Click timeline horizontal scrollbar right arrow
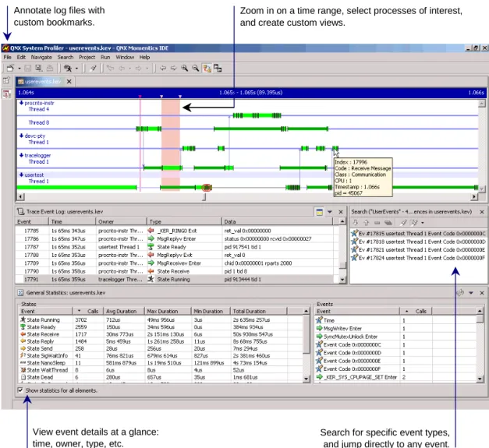 point(474,196)
